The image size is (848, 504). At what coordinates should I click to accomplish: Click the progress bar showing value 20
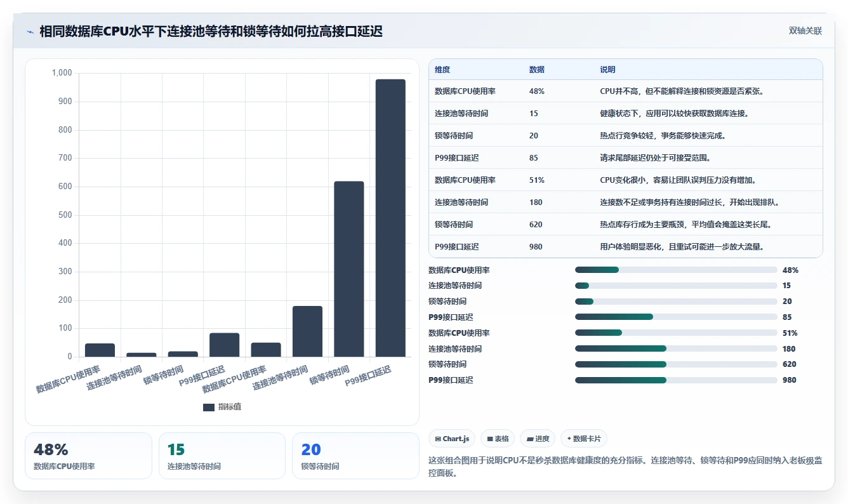pyautogui.click(x=676, y=302)
